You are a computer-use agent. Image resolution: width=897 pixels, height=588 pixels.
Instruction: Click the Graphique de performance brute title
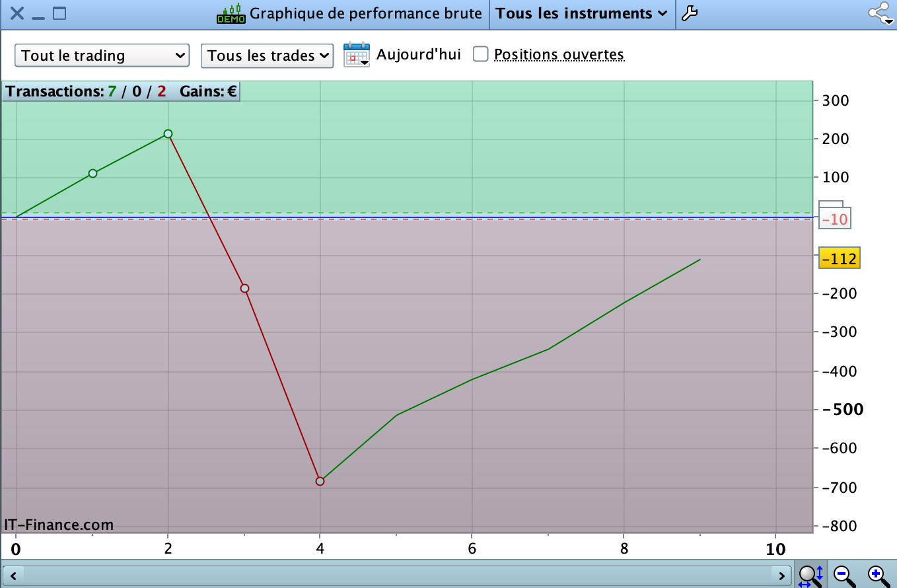(366, 13)
